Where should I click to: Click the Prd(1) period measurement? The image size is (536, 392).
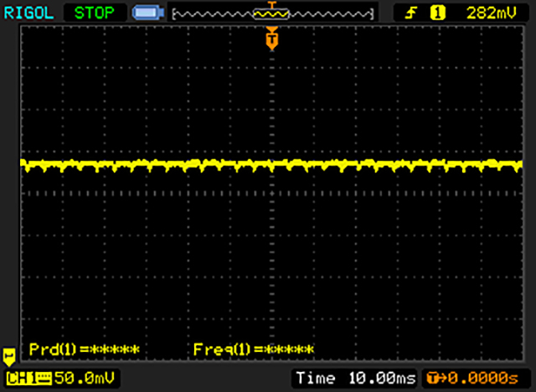point(84,348)
